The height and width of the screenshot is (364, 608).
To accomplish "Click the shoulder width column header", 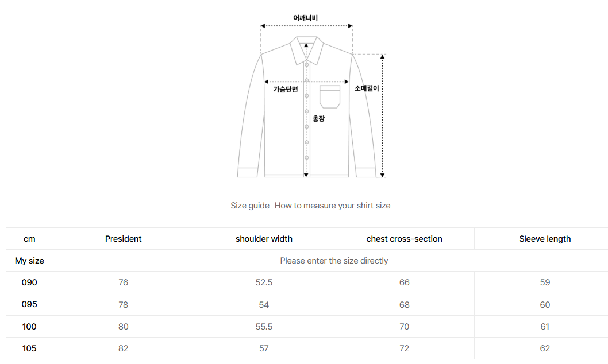I will click(x=264, y=238).
